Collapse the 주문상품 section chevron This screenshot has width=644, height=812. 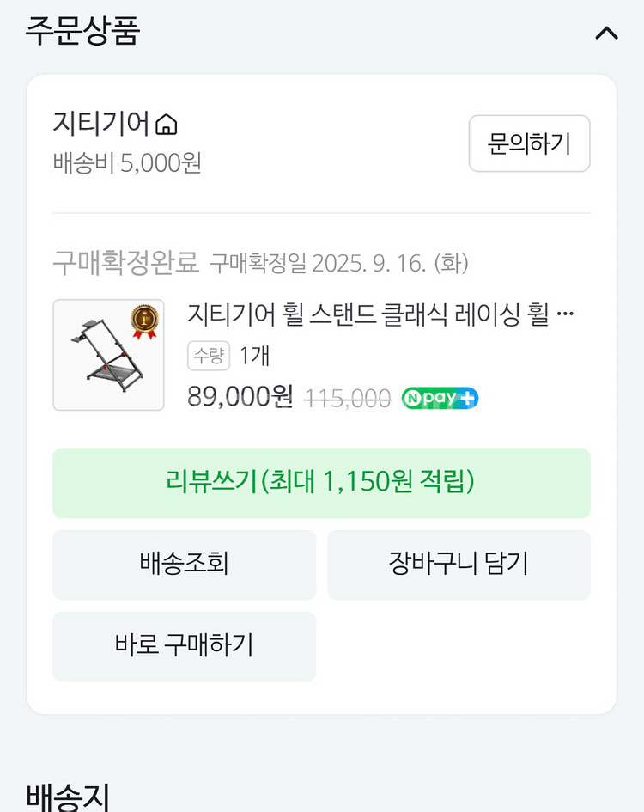click(x=606, y=34)
